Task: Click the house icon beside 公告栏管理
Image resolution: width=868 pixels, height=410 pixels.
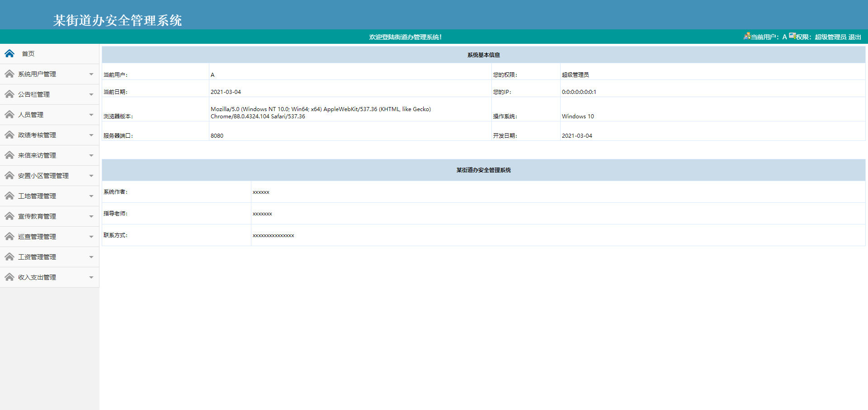Action: 9,94
